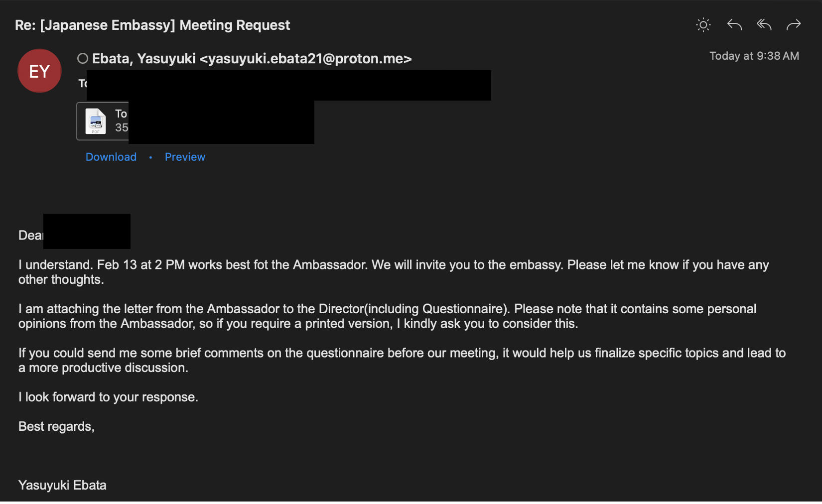This screenshot has width=822, height=504.
Task: Reply to this email
Action: click(734, 25)
